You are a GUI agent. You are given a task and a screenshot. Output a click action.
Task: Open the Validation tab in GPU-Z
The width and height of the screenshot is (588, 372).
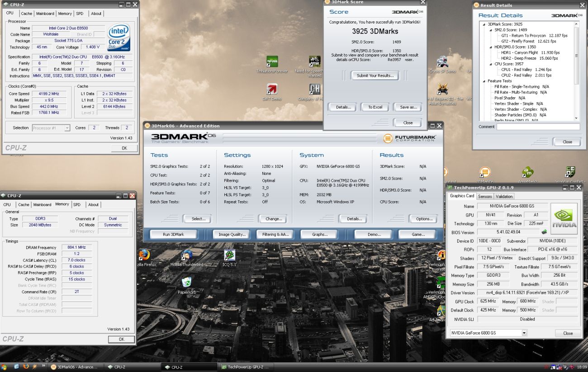tap(504, 196)
